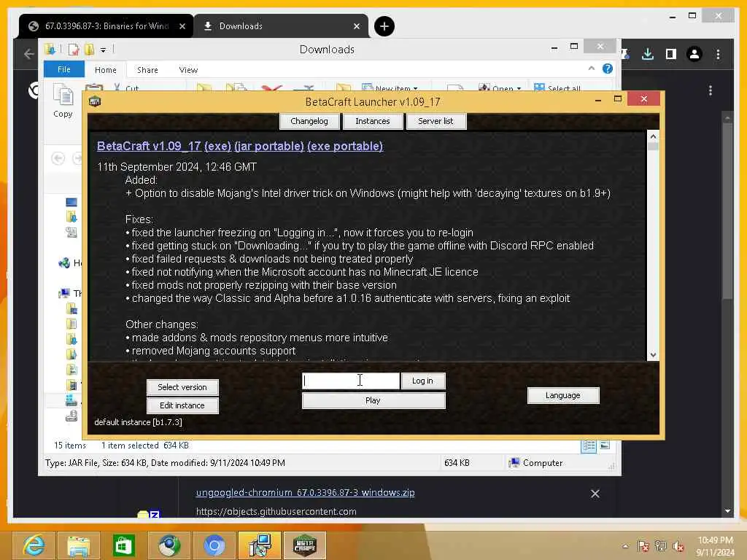Open the browser profile avatar icon
The height and width of the screenshot is (560, 747).
tap(694, 54)
